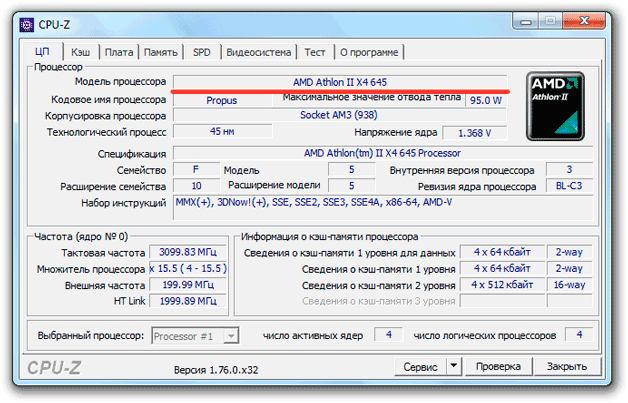This screenshot has height=403, width=628.
Task: Close the CPU-Z window with X
Action: click(x=584, y=21)
